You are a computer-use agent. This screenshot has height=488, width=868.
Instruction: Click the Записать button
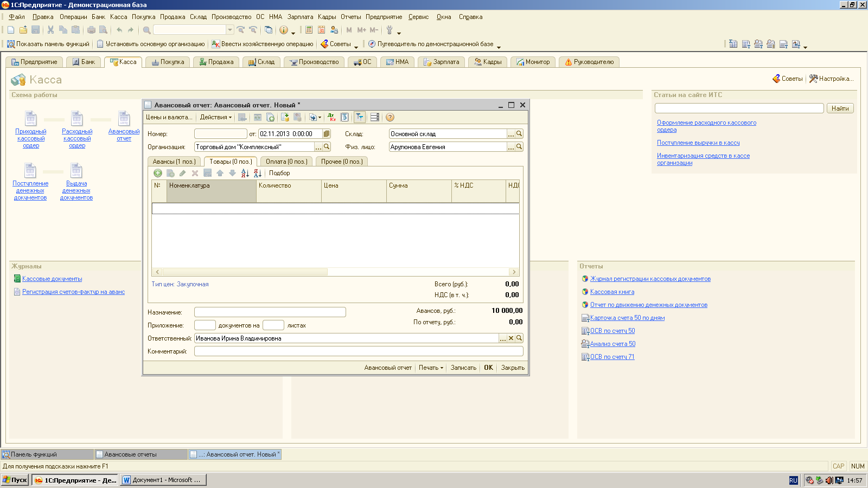pos(463,368)
